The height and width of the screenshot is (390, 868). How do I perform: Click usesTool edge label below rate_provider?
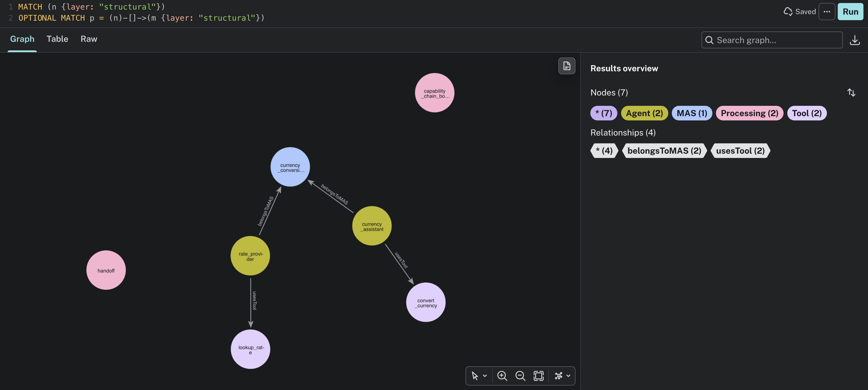254,301
